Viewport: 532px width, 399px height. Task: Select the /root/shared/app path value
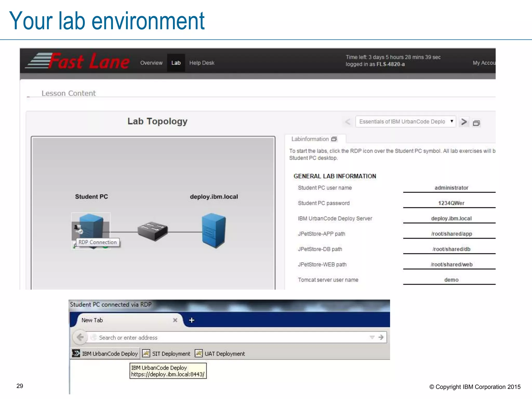coord(451,234)
